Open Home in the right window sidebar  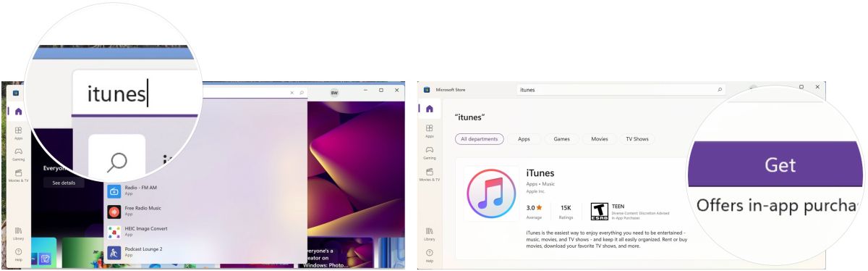tap(429, 109)
